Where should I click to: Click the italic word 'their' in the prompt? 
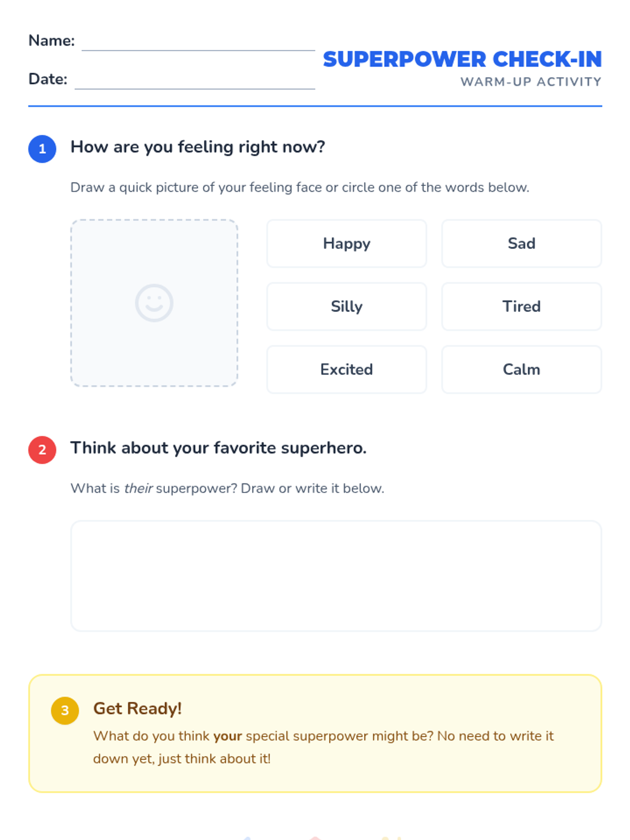[138, 488]
